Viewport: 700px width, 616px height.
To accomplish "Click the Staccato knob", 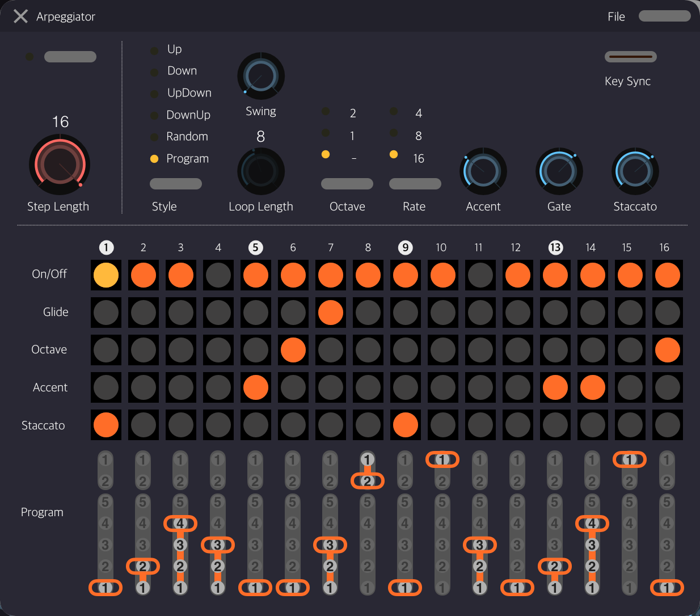I will pos(635,171).
